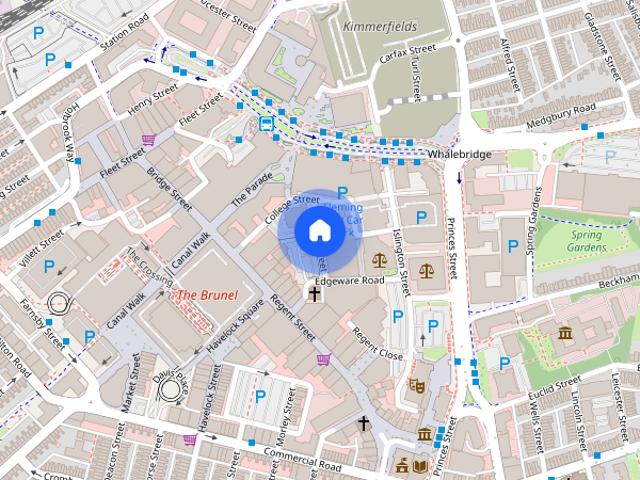Select the parking icon beside Morley Street
The height and width of the screenshot is (480, 640).
(x=260, y=396)
